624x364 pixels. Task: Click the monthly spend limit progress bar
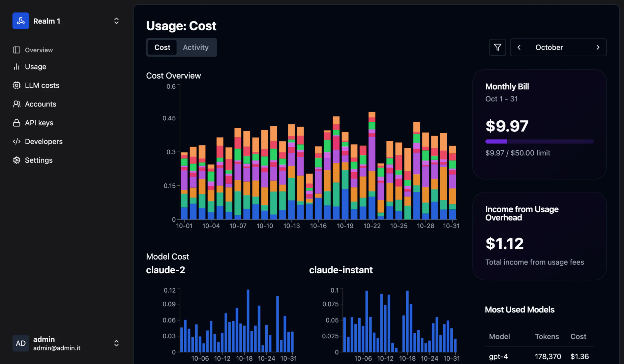click(539, 141)
